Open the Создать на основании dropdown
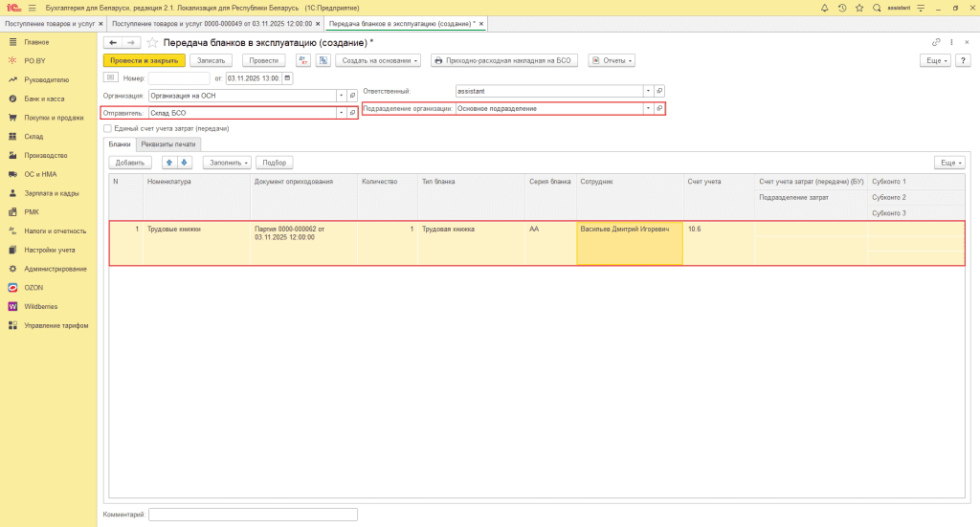 [x=379, y=60]
